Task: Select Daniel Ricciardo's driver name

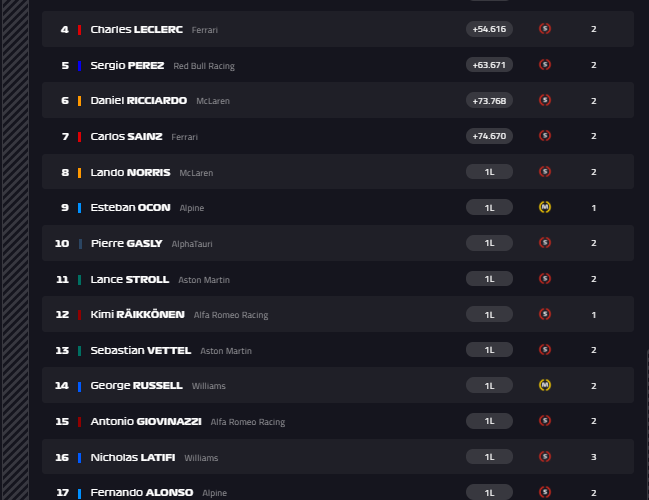Action: click(x=139, y=101)
